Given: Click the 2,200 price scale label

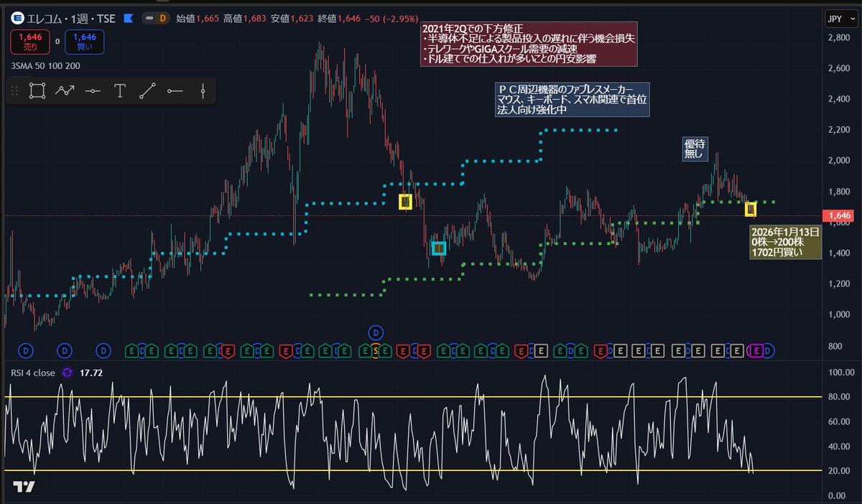Looking at the screenshot, I should pyautogui.click(x=838, y=130).
